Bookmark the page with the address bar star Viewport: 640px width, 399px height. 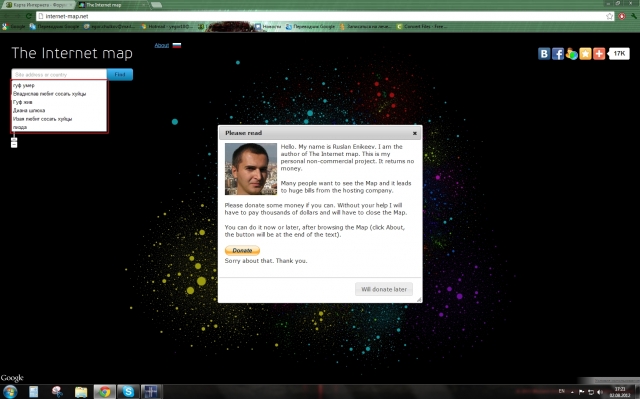609,16
